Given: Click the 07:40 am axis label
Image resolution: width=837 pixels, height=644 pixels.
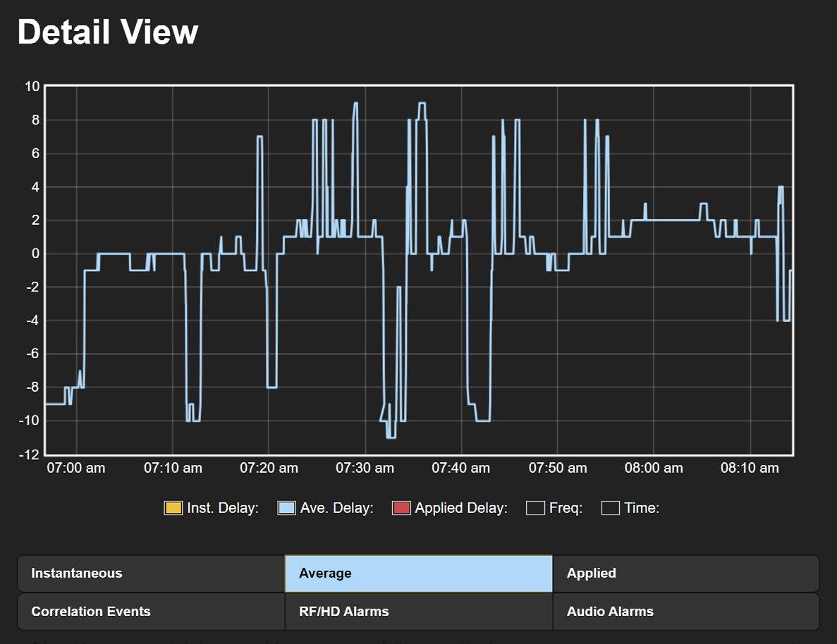Looking at the screenshot, I should click(460, 469).
